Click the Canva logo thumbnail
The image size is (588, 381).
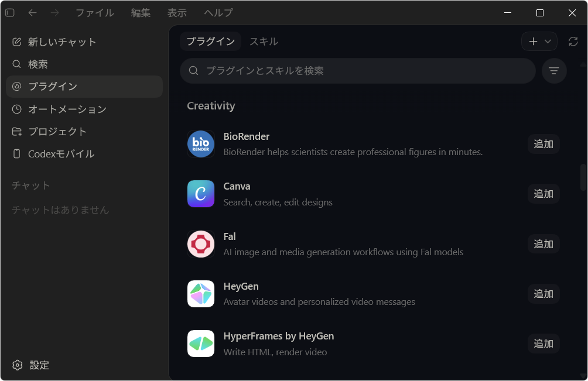(x=201, y=194)
